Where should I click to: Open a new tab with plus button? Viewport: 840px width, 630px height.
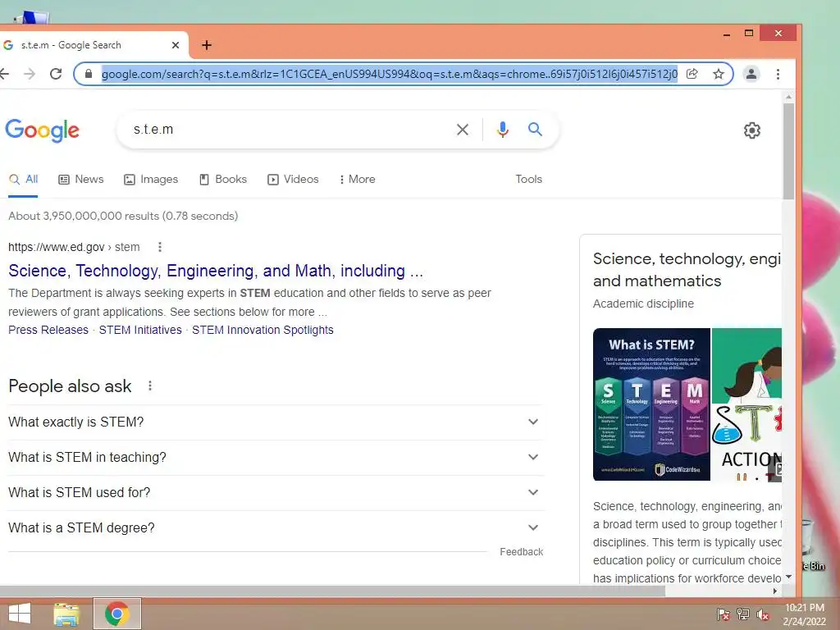tap(207, 46)
